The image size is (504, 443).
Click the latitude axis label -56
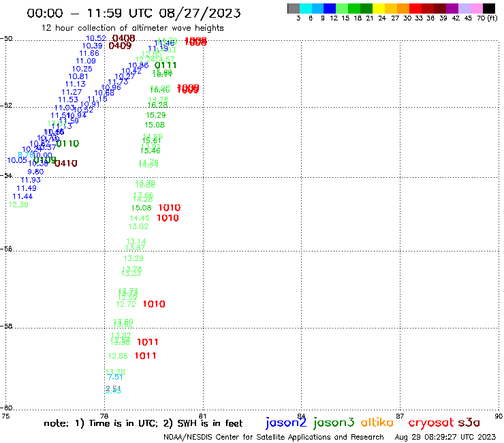pos(6,249)
